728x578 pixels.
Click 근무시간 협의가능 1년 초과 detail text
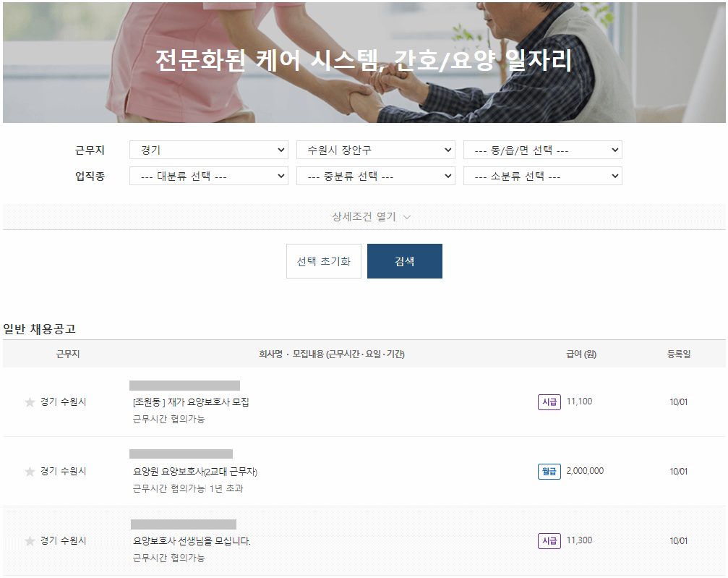pos(188,488)
